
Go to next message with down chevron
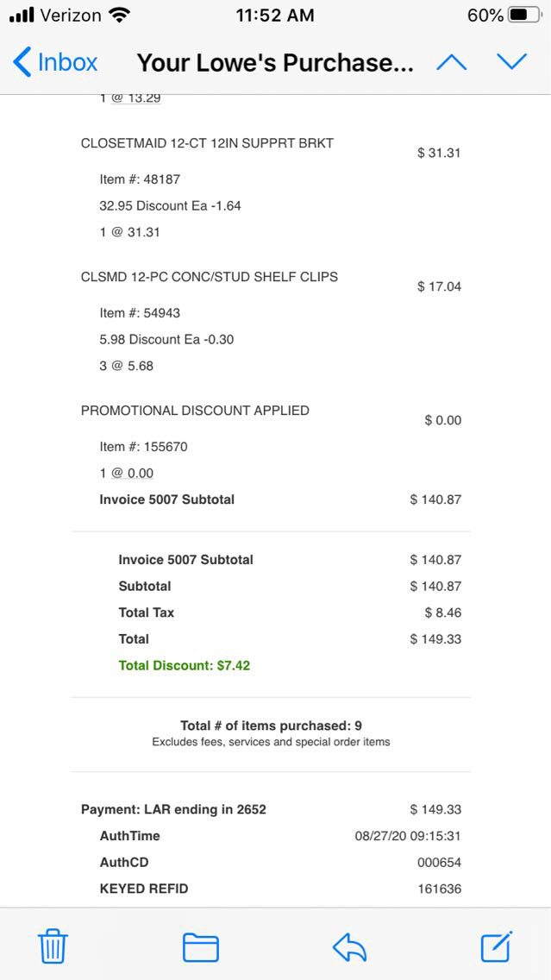tap(511, 62)
